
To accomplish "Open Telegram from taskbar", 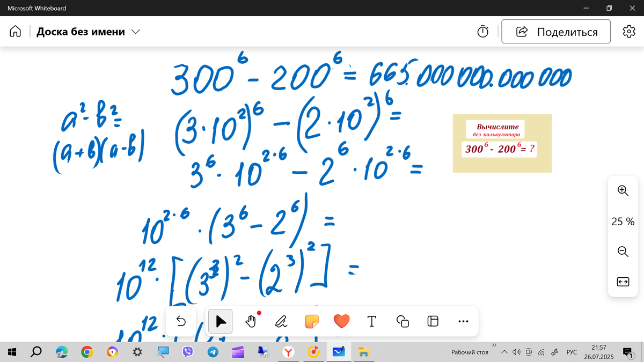I will (x=213, y=352).
